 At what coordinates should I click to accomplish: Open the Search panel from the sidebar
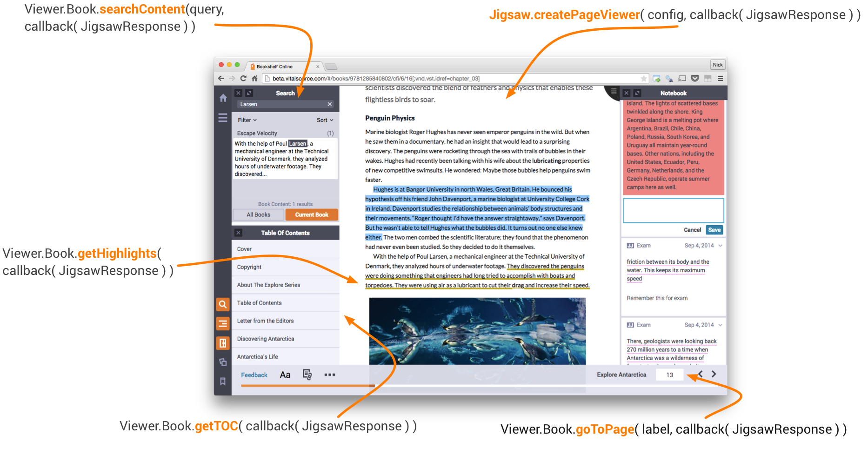[223, 305]
